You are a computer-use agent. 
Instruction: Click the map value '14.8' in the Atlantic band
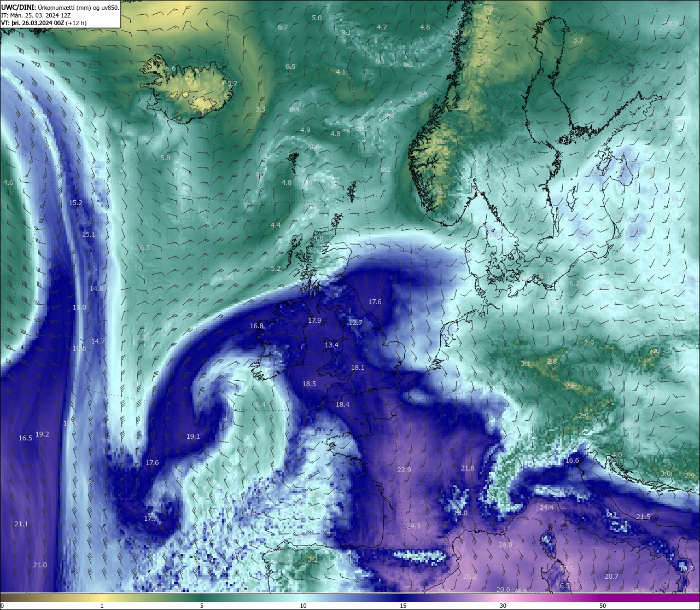point(96,288)
